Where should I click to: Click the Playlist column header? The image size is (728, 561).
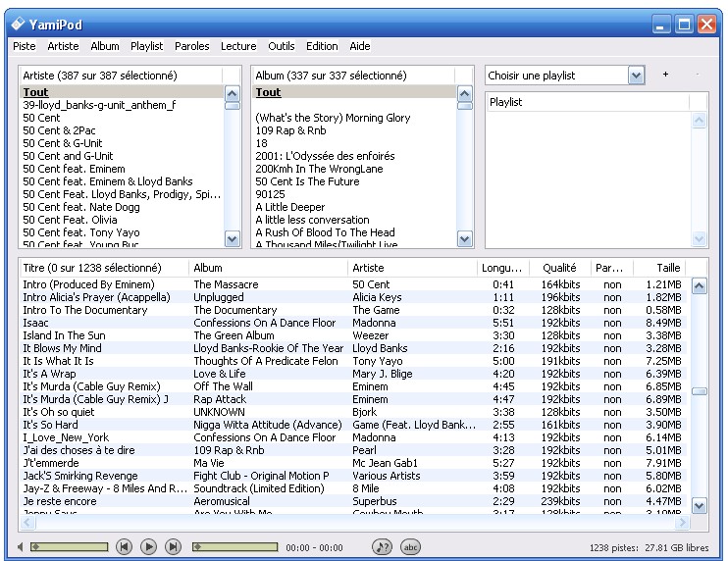(588, 102)
